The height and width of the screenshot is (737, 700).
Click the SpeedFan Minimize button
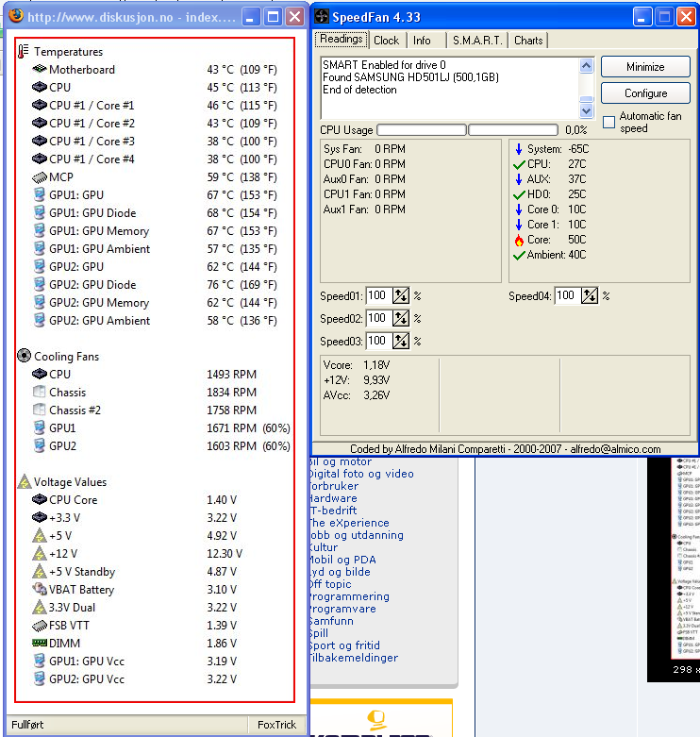pyautogui.click(x=645, y=67)
